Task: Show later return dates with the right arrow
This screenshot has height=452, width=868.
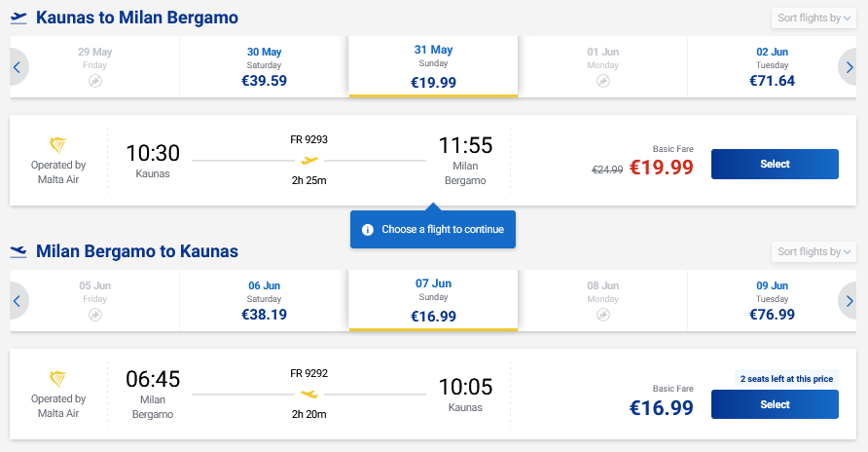Action: (850, 301)
